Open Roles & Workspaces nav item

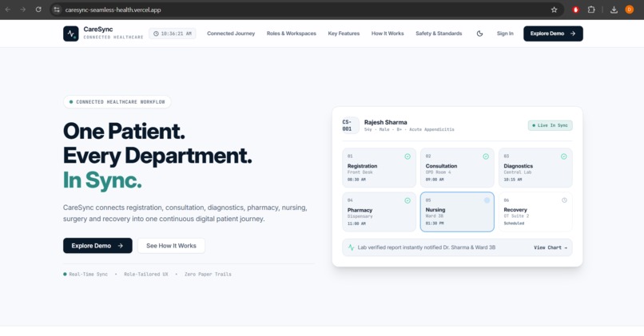coord(291,34)
